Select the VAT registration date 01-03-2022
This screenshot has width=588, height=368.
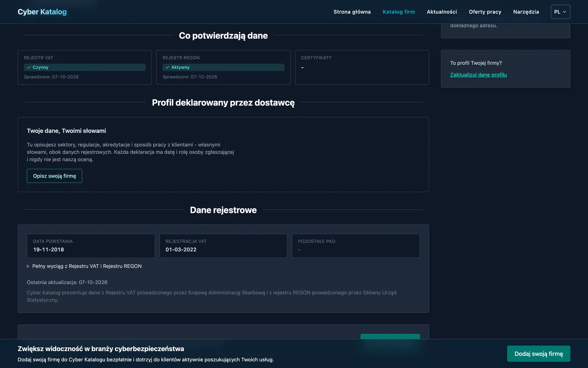(x=181, y=250)
